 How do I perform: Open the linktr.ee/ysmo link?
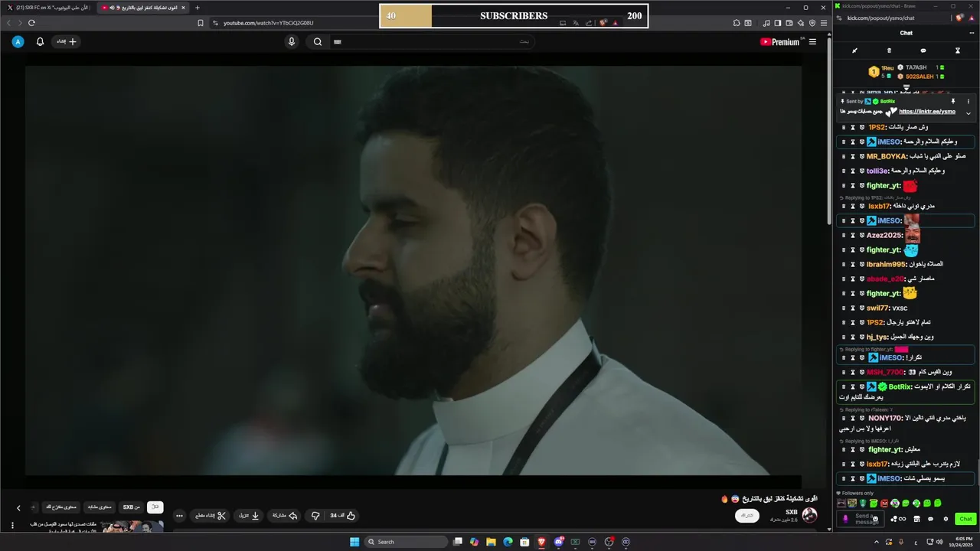coord(927,112)
